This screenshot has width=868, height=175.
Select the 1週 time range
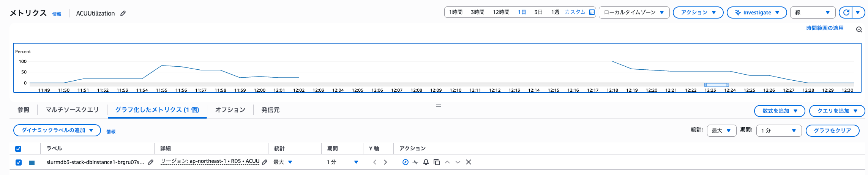click(556, 12)
